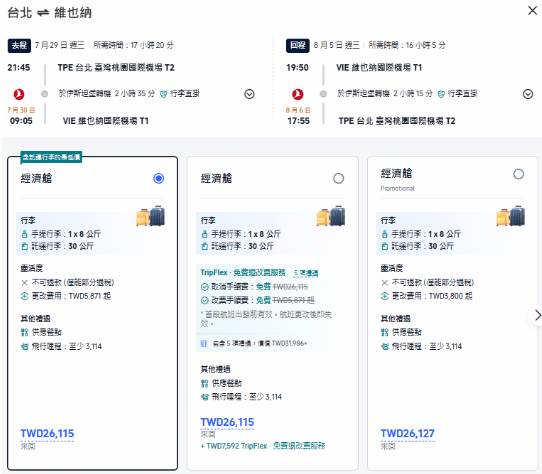Expand outbound Istanbul transfer details
542x474 pixels.
point(249,94)
